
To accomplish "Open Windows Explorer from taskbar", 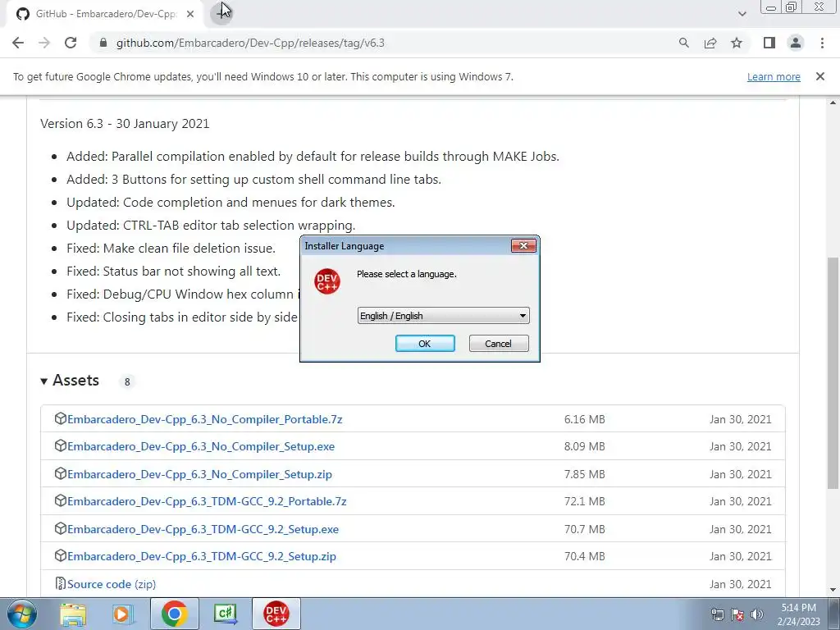I will [73, 614].
